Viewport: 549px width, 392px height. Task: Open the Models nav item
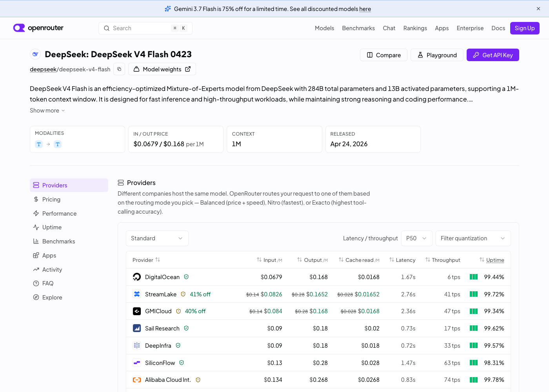pyautogui.click(x=324, y=28)
